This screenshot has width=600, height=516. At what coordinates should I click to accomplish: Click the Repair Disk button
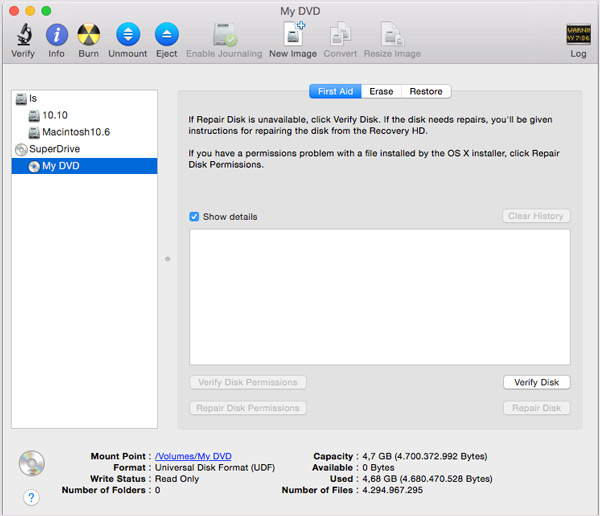click(536, 408)
